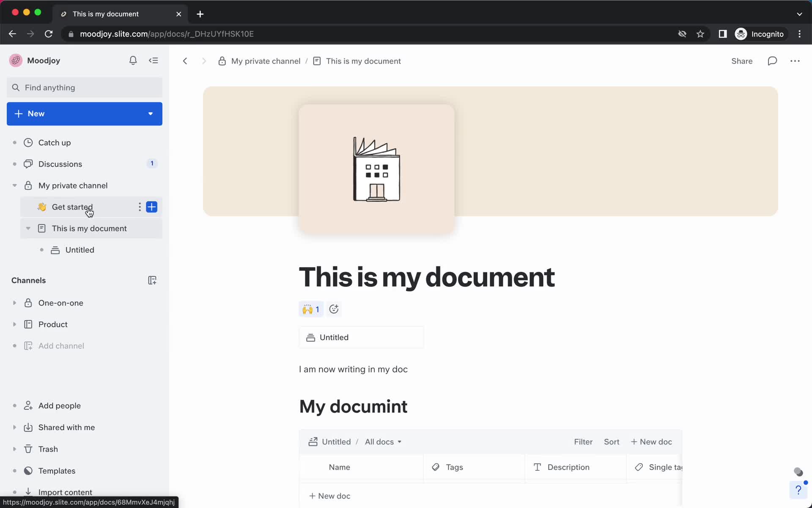Click the Templates sidebar item
The height and width of the screenshot is (508, 812).
[x=57, y=471]
